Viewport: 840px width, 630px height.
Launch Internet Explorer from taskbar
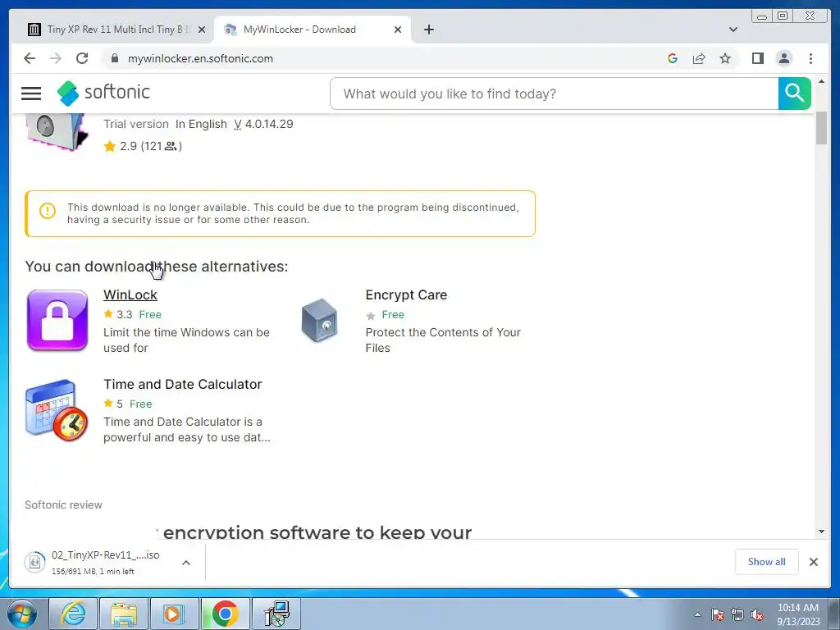click(x=73, y=614)
